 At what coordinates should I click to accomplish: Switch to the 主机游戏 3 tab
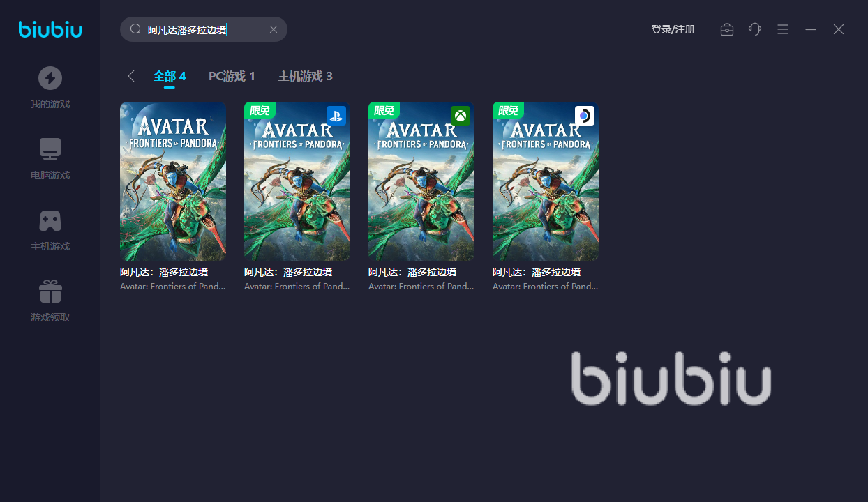pos(305,76)
